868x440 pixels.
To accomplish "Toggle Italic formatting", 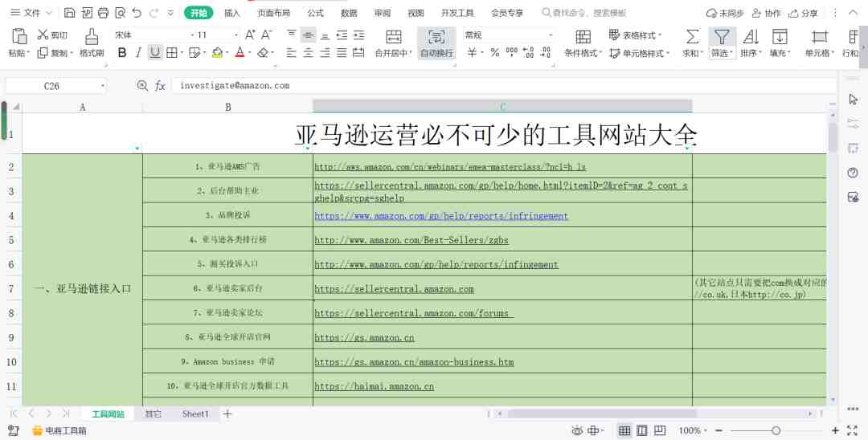I will (x=138, y=52).
